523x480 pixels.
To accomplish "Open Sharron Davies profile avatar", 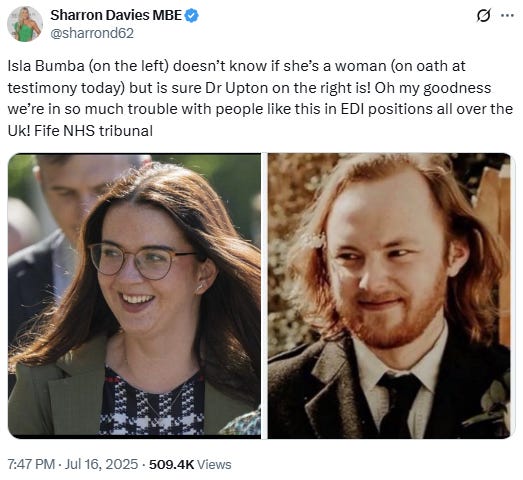I will click(x=25, y=24).
